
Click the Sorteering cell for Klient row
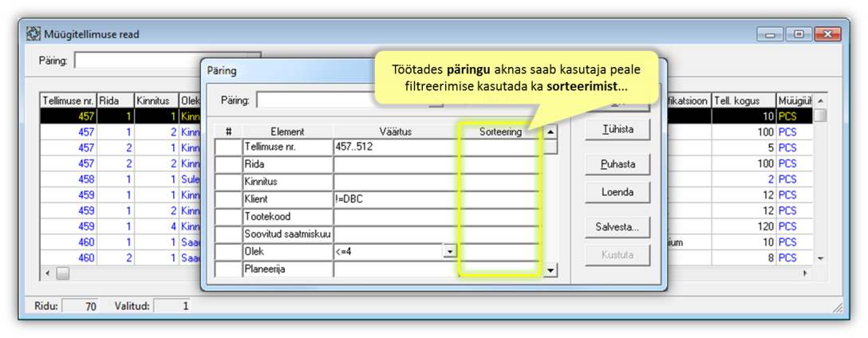tap(500, 199)
